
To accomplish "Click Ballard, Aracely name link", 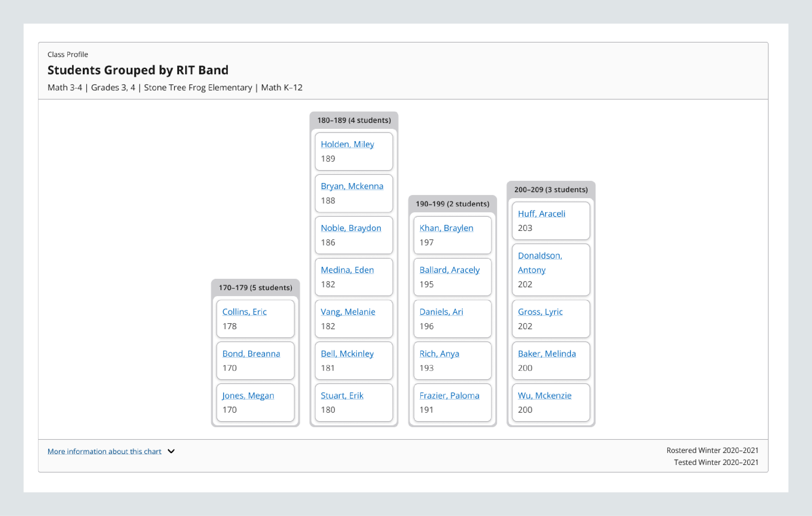I will click(449, 270).
